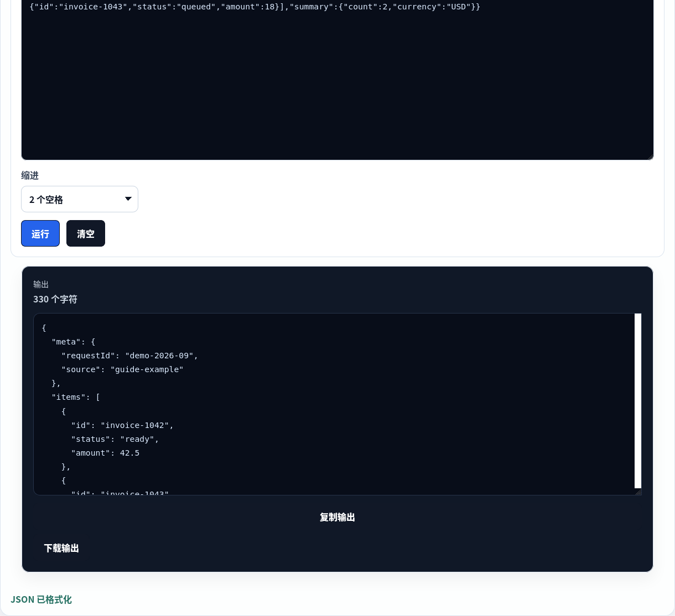675x616 pixels.
Task: Click the "id": "invoice-1042" output line
Action: click(x=122, y=425)
